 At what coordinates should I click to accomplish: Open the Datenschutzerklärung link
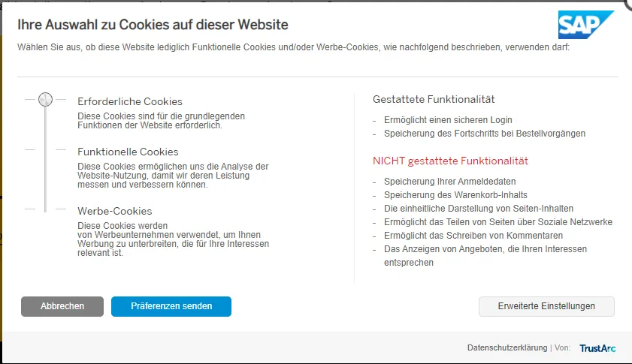(507, 348)
